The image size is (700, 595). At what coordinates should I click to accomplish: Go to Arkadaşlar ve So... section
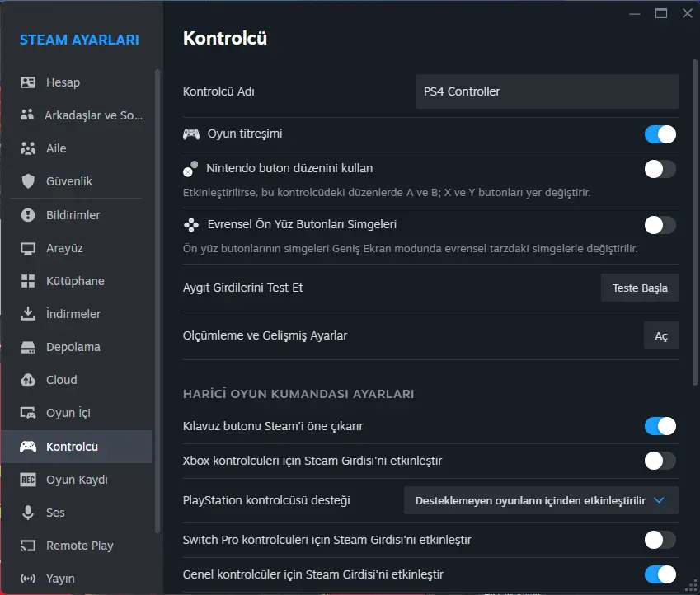pos(77,115)
